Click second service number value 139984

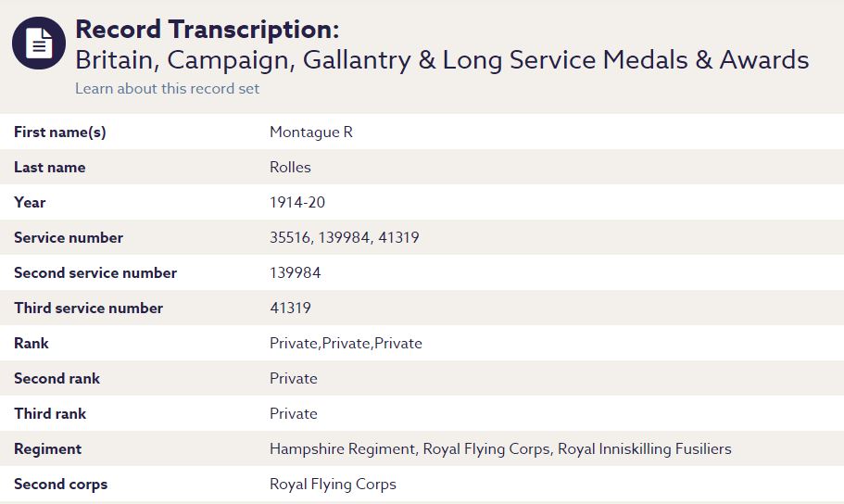pos(295,273)
